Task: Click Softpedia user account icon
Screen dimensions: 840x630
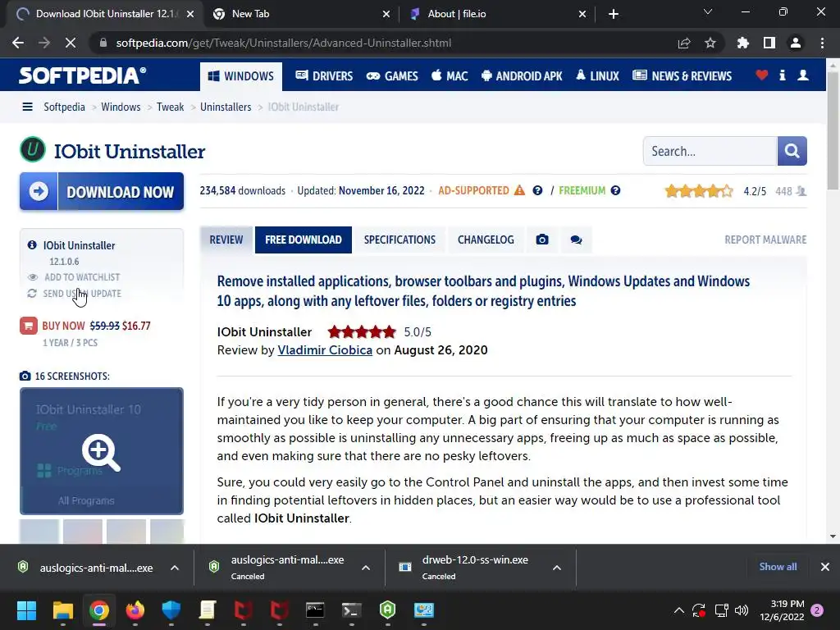Action: tap(803, 75)
